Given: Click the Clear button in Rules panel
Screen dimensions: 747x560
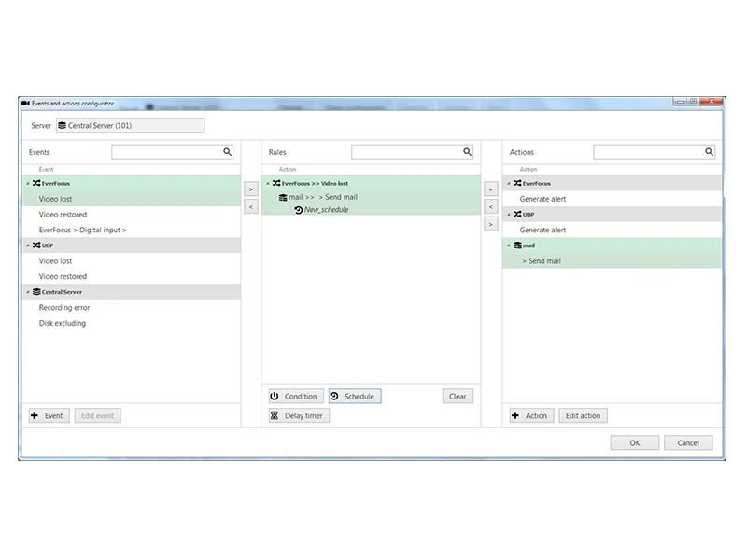Looking at the screenshot, I should 458,397.
